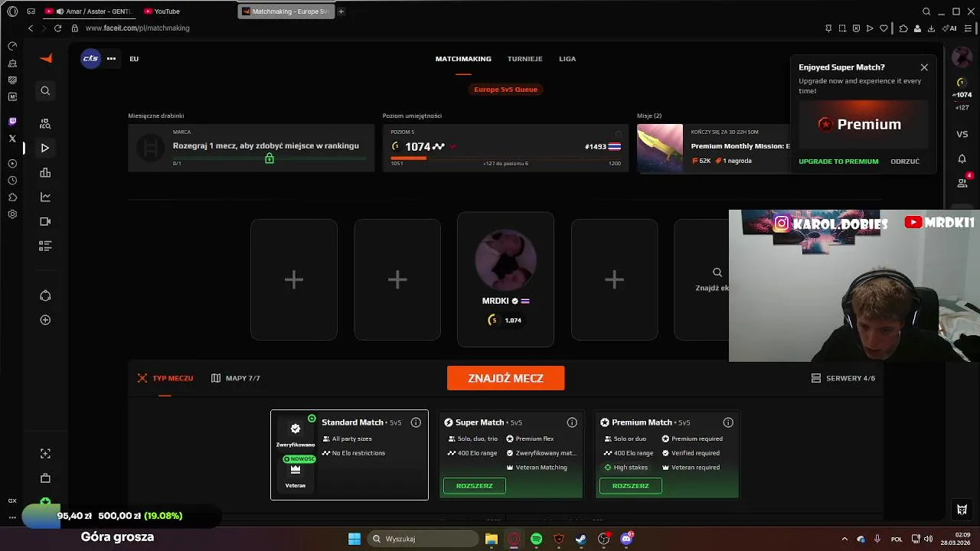Open the EU region selector
Screen dimensions: 980x551
coord(134,59)
